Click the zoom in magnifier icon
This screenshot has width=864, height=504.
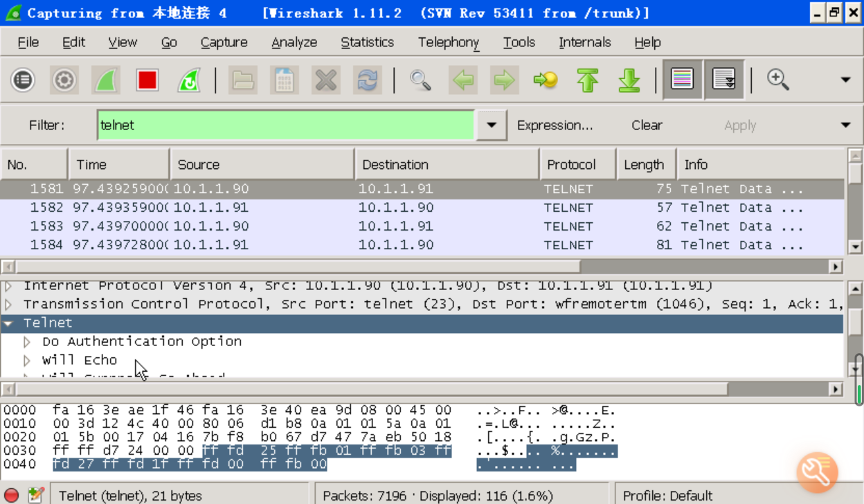[778, 80]
